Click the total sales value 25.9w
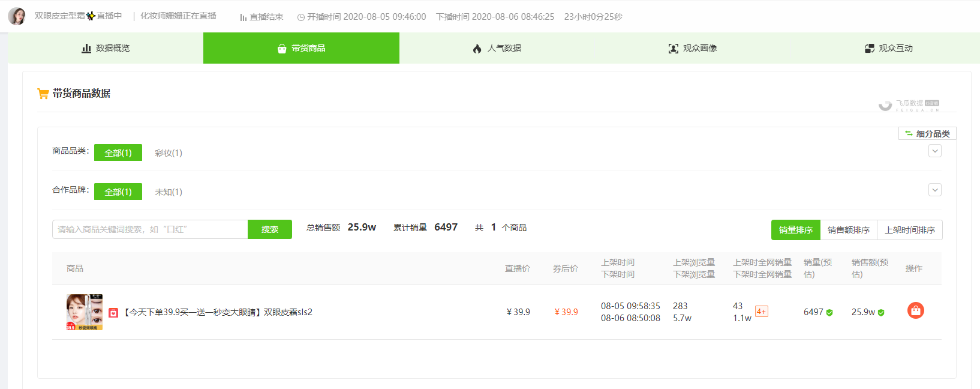Screen dimensions: 980x389 pyautogui.click(x=362, y=228)
